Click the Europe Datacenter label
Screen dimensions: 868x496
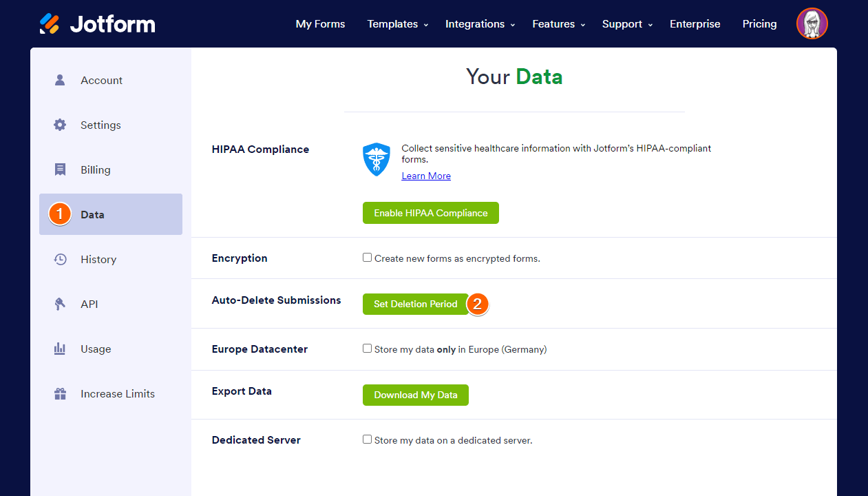(x=260, y=349)
